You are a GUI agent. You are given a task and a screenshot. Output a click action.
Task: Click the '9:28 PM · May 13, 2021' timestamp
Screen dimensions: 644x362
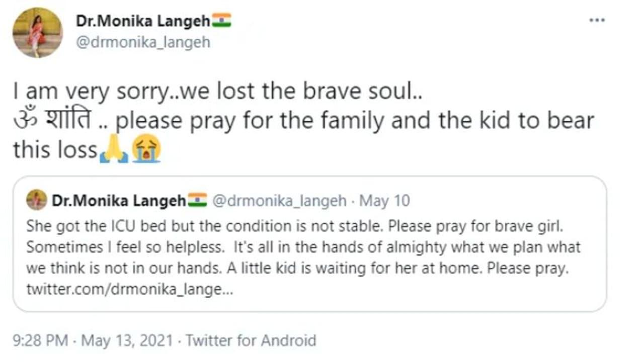95,340
